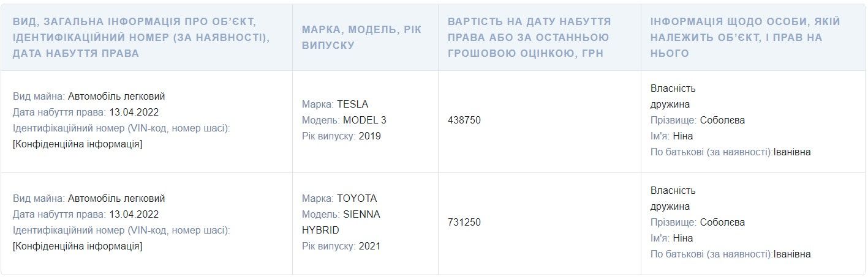This screenshot has width=868, height=277.
Task: Click surname "Соболєва" in the Tesla row
Action: pos(722,120)
